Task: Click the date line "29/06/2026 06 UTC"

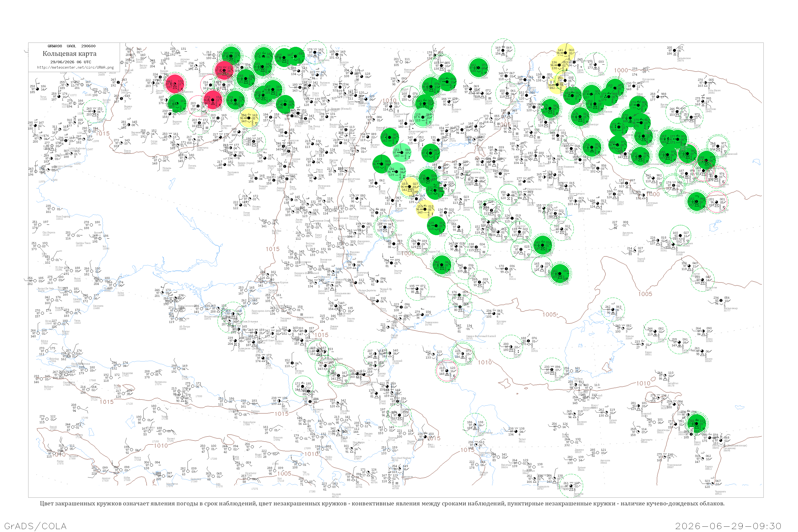Action: pyautogui.click(x=70, y=62)
